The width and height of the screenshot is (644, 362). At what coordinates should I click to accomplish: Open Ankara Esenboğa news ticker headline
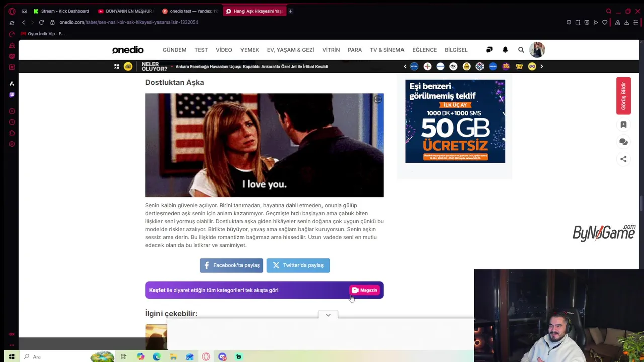pyautogui.click(x=252, y=66)
